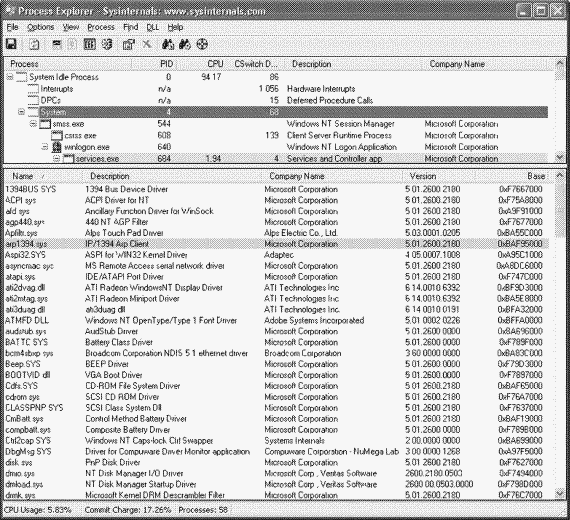The image size is (570, 520).
Task: Select the Ctrl2cap.SYS driver row
Action: point(276,441)
